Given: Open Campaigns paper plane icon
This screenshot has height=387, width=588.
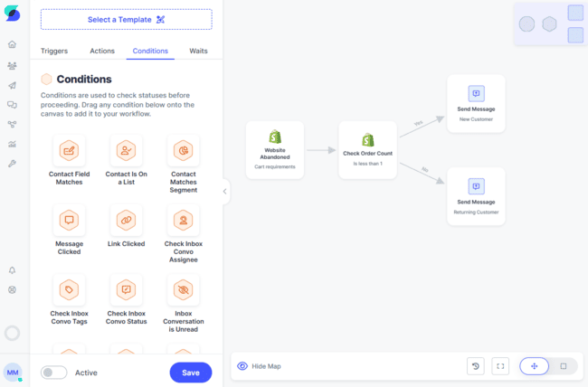Looking at the screenshot, I should pyautogui.click(x=12, y=86).
